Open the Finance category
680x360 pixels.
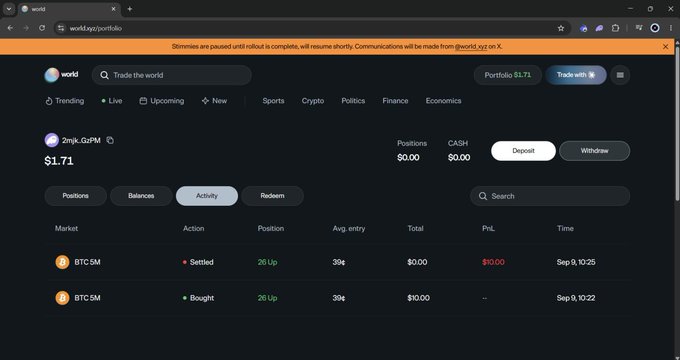pos(395,101)
